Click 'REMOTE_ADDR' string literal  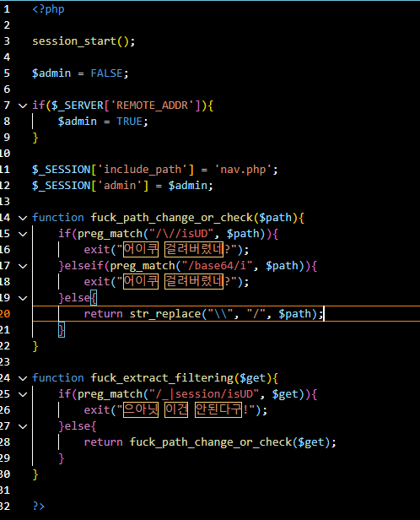click(x=152, y=106)
